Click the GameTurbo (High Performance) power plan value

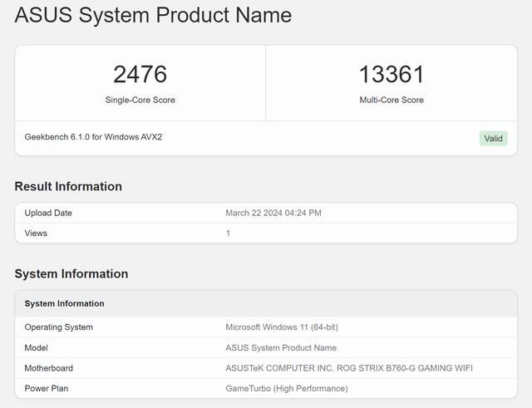(286, 388)
